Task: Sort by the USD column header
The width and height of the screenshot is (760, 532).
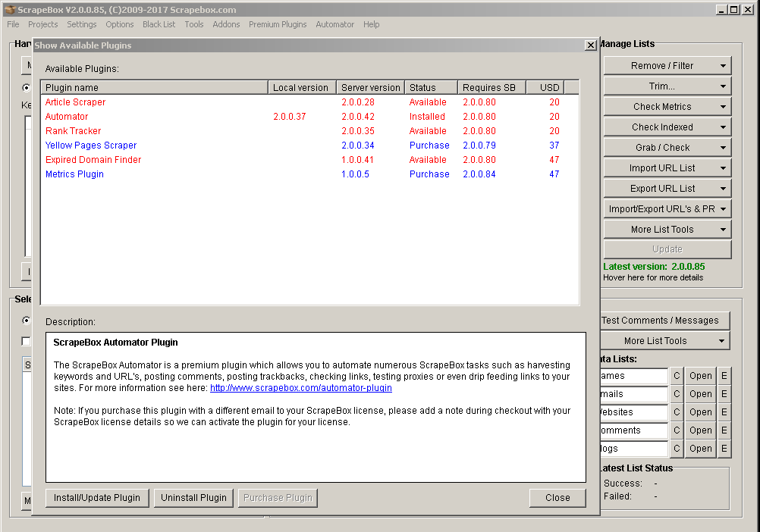Action: [x=546, y=88]
